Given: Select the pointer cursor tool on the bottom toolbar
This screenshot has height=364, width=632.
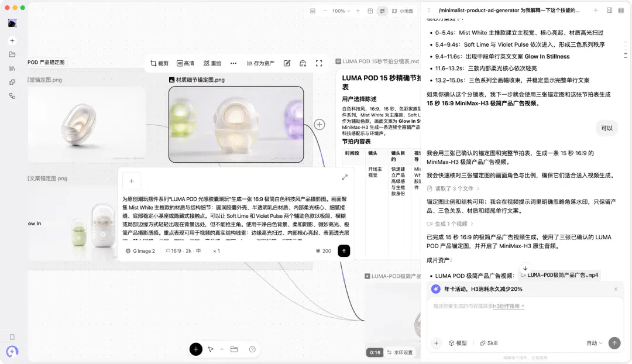Looking at the screenshot, I should [x=211, y=349].
